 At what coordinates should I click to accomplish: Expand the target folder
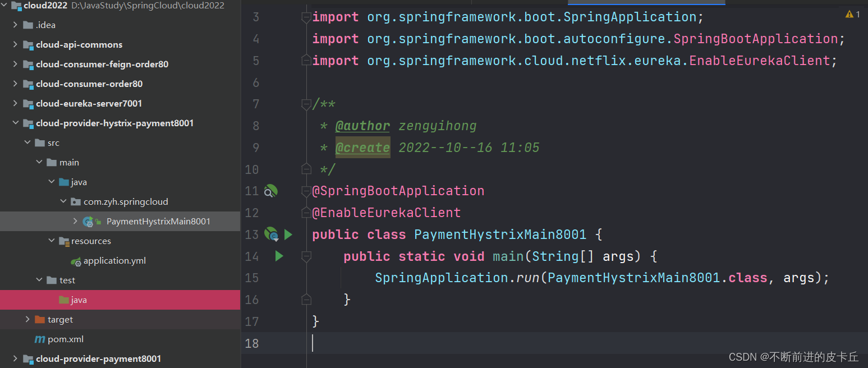click(27, 319)
